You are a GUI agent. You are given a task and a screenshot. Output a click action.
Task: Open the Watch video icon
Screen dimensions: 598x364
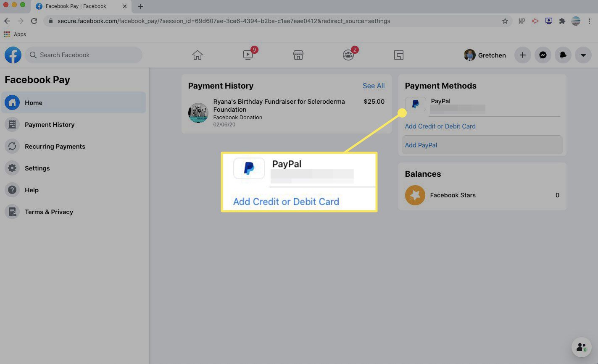[248, 55]
